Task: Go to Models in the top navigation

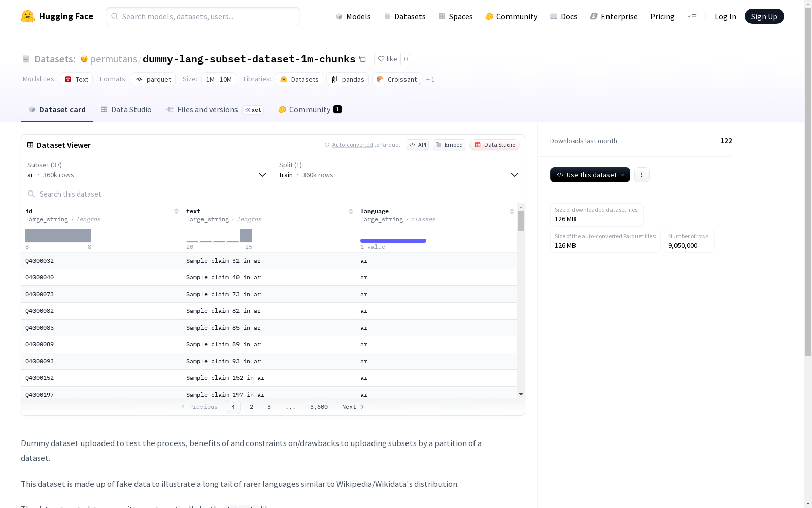Action: point(353,16)
